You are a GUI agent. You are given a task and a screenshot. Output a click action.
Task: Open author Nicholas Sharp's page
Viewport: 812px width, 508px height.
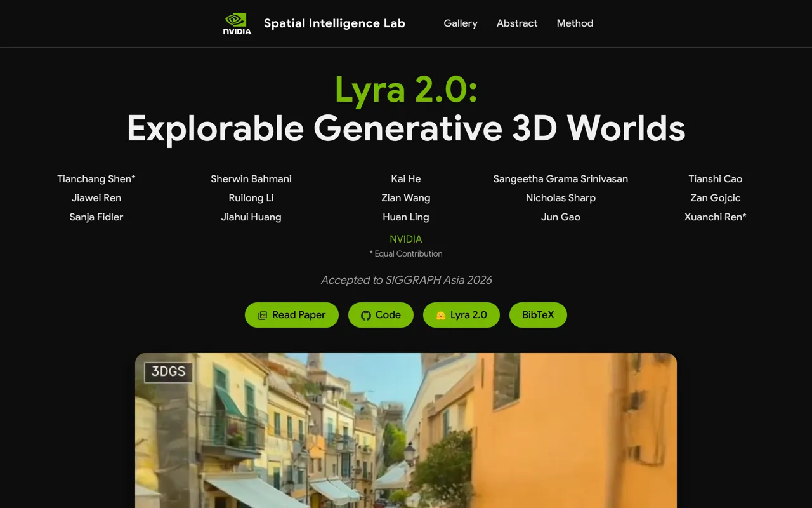(561, 198)
